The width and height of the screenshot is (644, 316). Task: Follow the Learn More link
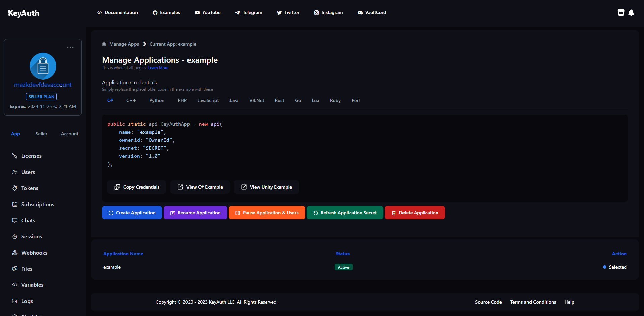click(159, 68)
